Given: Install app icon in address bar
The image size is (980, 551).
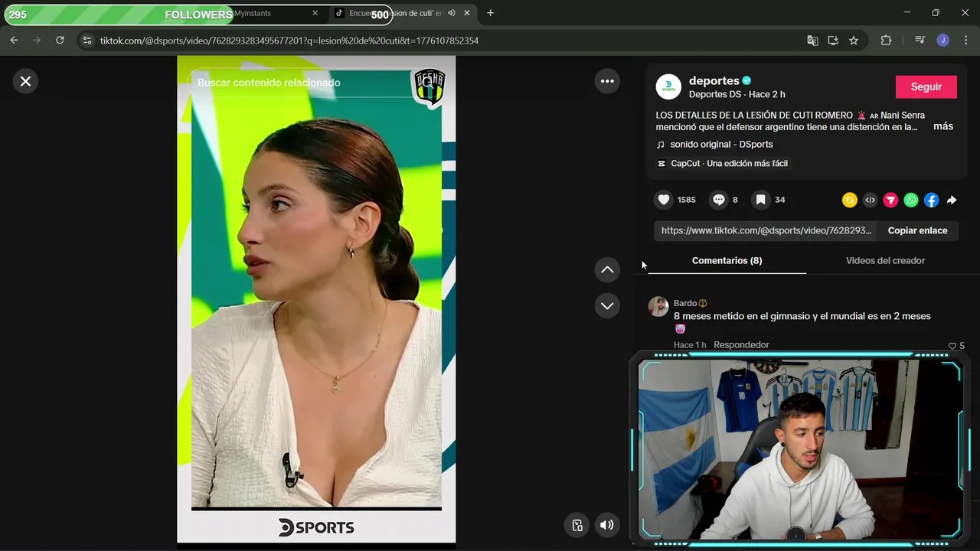Looking at the screenshot, I should coord(833,41).
